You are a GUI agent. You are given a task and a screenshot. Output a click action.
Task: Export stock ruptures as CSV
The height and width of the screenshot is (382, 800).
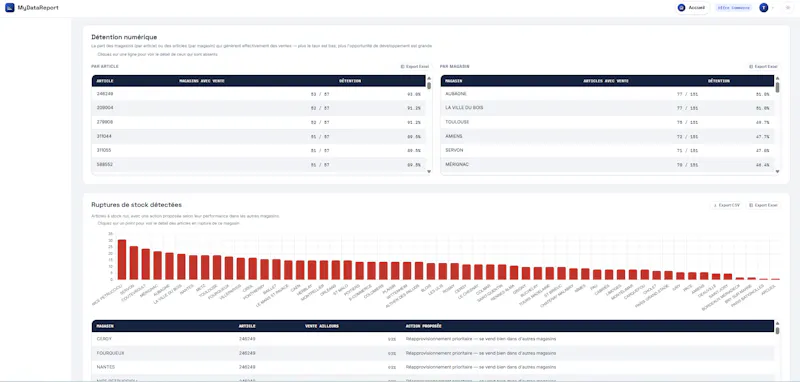pos(727,205)
